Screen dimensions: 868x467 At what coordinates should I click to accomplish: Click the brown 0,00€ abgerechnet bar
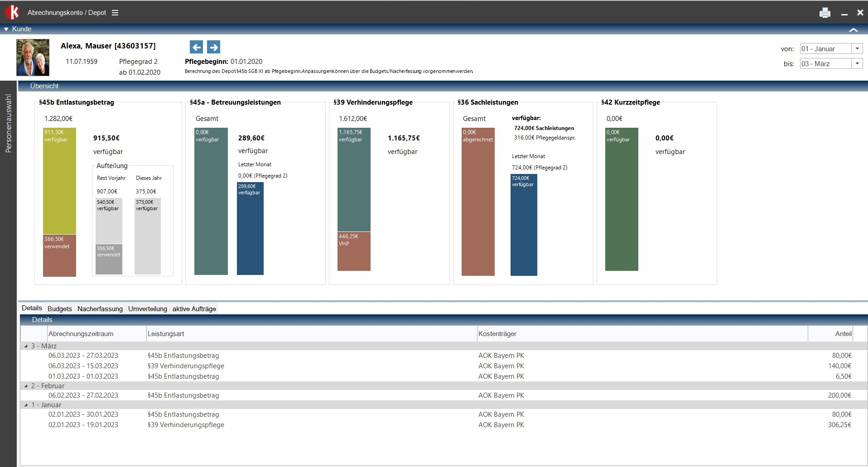pos(478,202)
